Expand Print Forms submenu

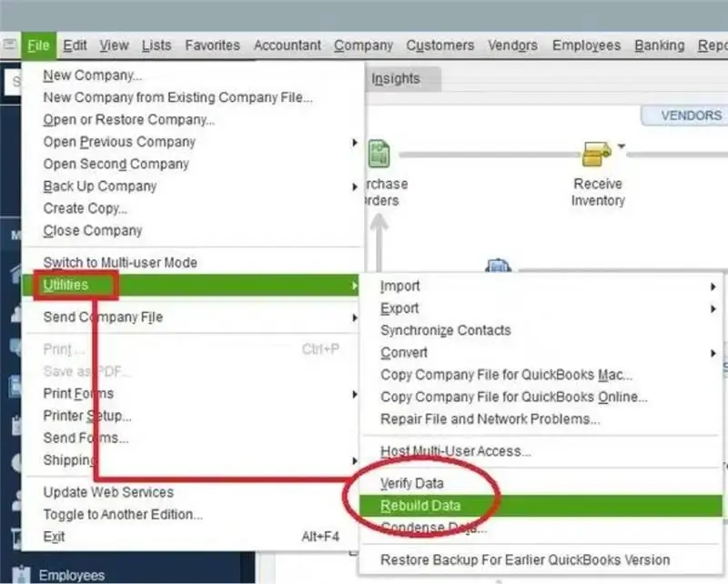coord(193,394)
